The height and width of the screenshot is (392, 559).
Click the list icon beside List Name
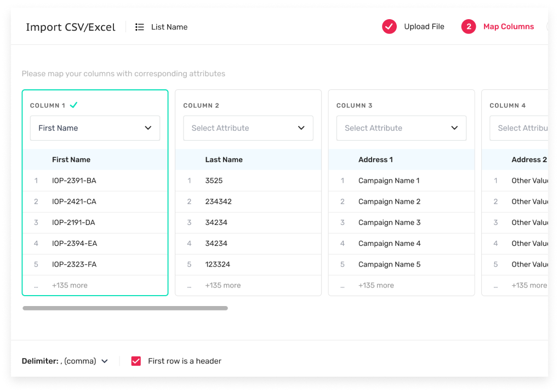coord(139,27)
